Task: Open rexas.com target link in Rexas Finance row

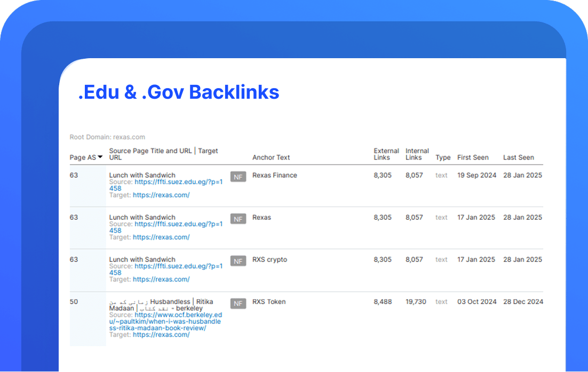Action: [x=161, y=195]
